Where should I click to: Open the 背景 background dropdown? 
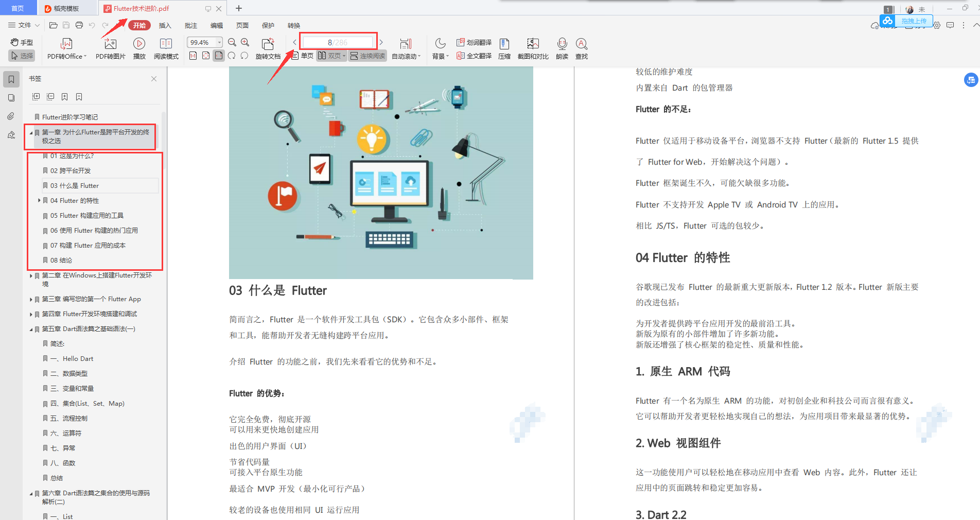point(440,49)
